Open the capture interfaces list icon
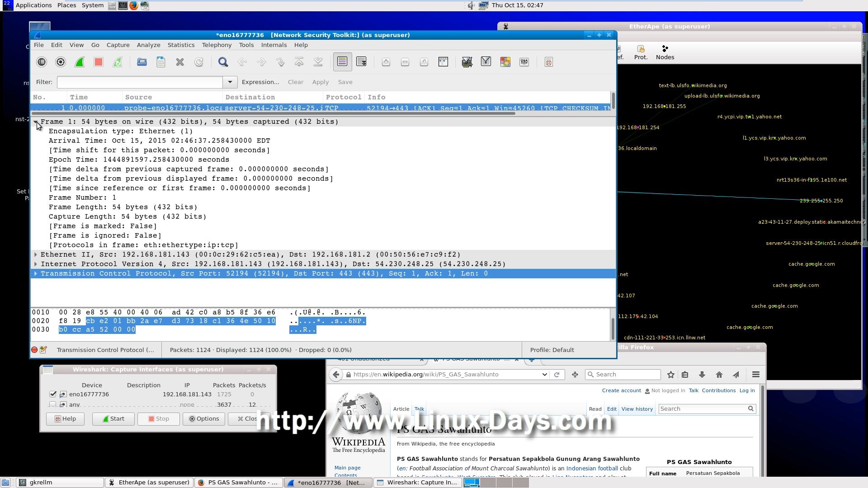The width and height of the screenshot is (868, 488). click(x=42, y=62)
